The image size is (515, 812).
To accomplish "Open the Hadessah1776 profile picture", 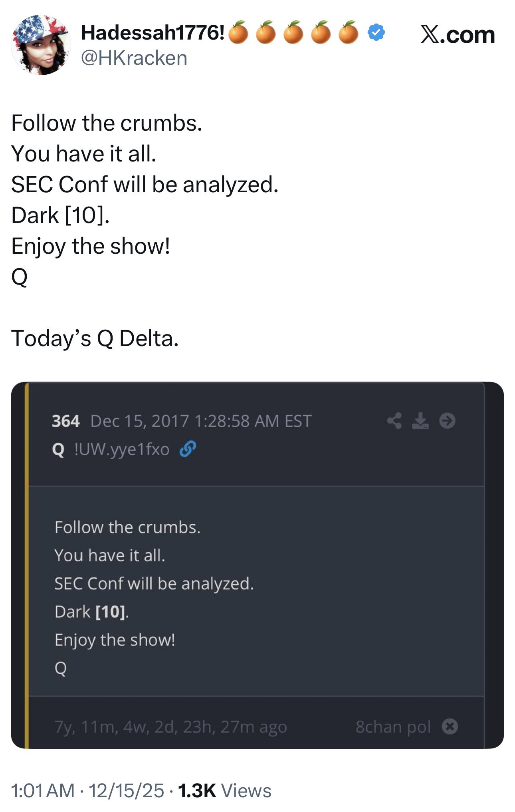I will [x=41, y=45].
